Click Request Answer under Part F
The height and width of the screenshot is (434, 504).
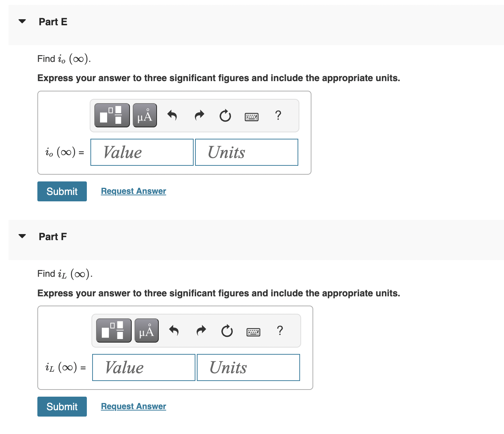(x=133, y=406)
